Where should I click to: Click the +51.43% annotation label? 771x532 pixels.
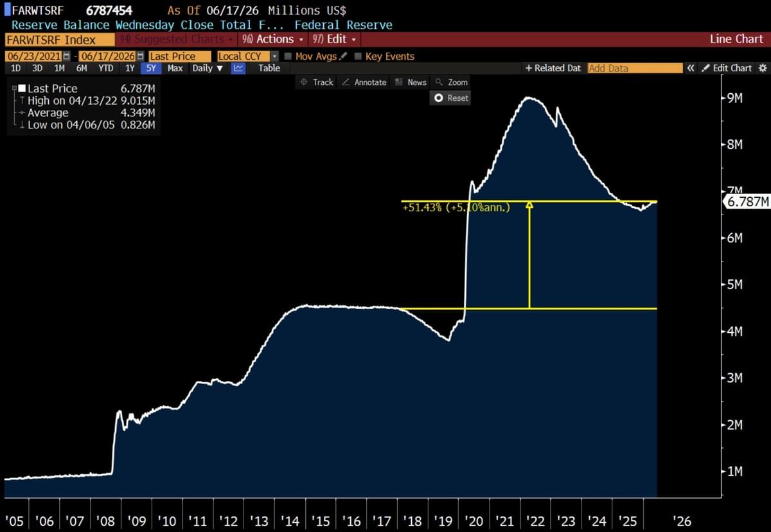456,208
